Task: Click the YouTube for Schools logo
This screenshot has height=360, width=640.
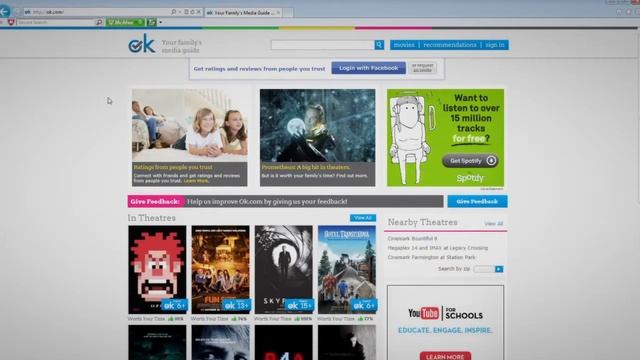Action: 445,313
